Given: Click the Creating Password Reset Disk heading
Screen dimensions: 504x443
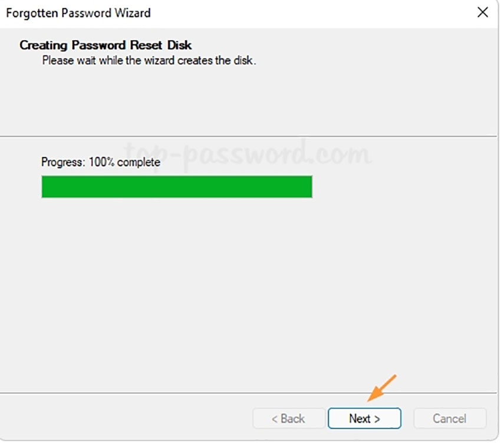Looking at the screenshot, I should pyautogui.click(x=106, y=45).
